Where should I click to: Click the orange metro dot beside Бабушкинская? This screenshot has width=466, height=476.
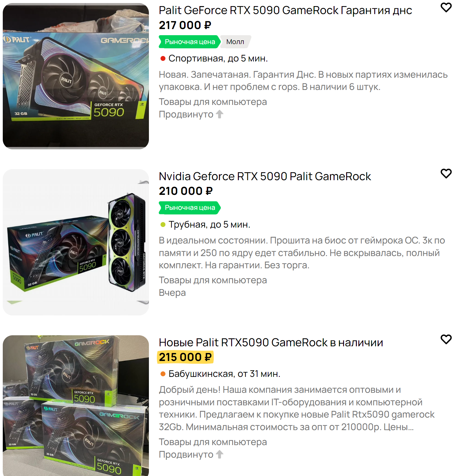click(163, 374)
